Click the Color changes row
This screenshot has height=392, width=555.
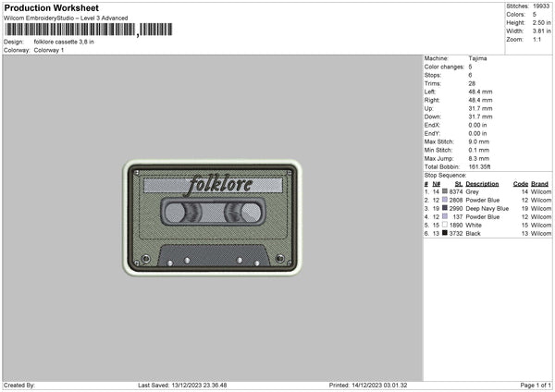pyautogui.click(x=448, y=67)
